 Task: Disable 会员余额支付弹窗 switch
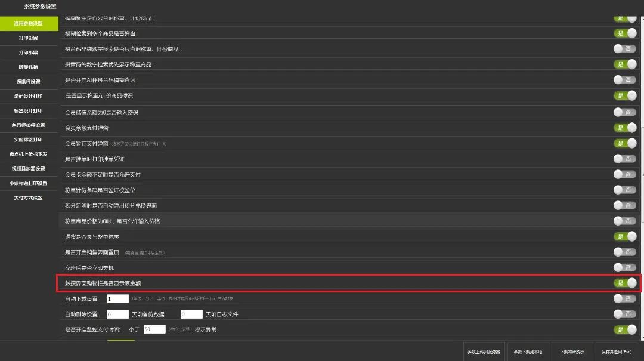(625, 128)
